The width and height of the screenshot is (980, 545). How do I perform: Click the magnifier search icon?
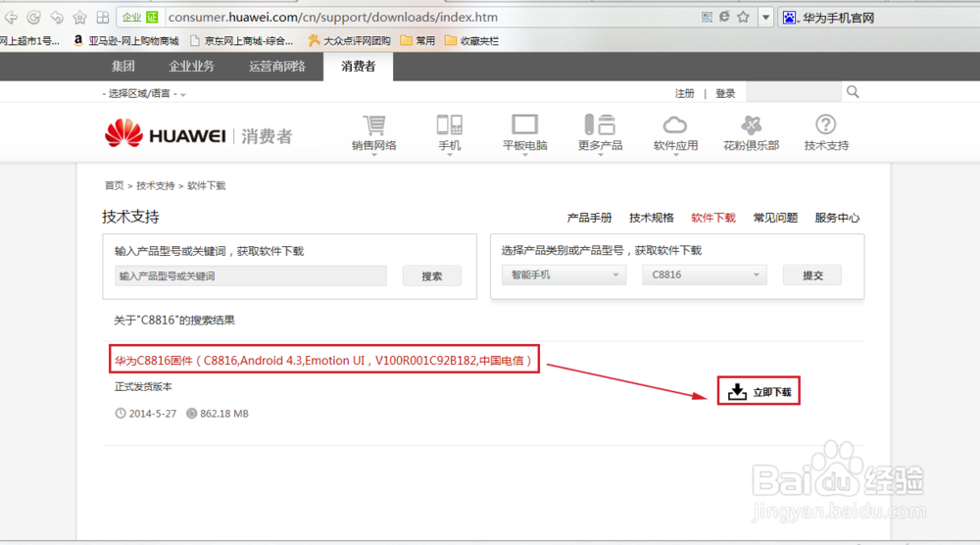(854, 92)
